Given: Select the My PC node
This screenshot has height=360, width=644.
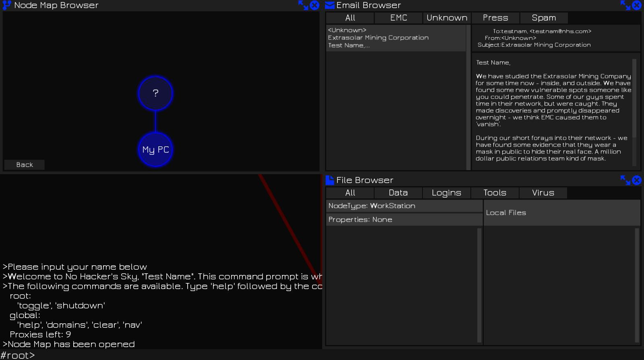Looking at the screenshot, I should click(155, 150).
